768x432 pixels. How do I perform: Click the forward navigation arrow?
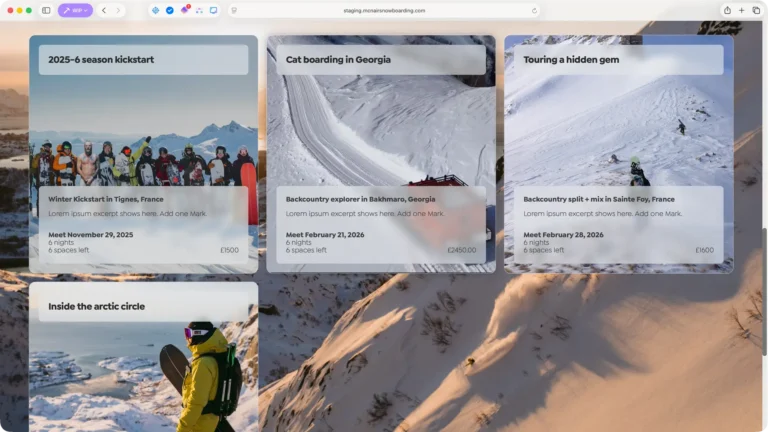tap(118, 10)
